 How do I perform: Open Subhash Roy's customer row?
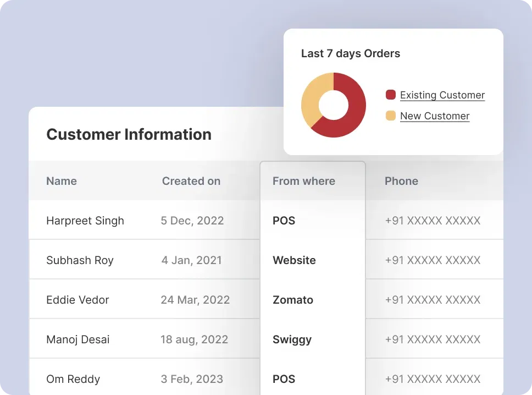[80, 260]
